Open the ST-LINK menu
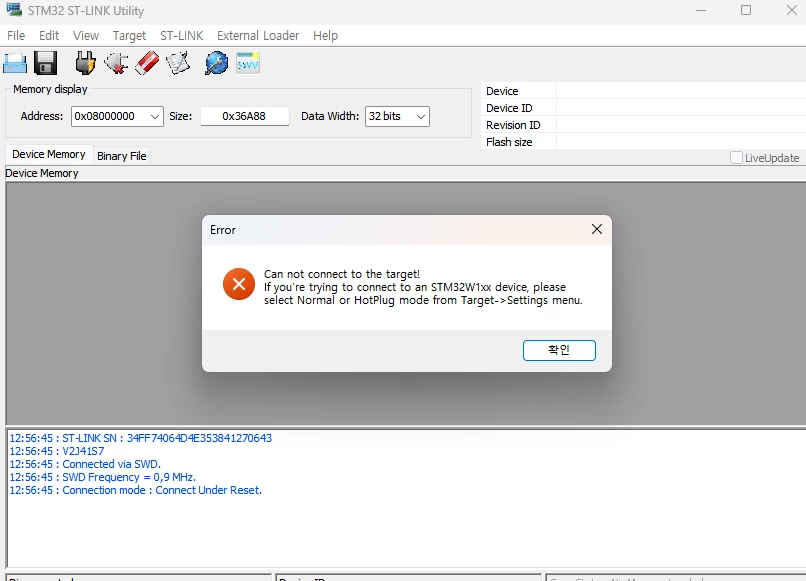Viewport: 806px width, 581px height. pyautogui.click(x=181, y=35)
